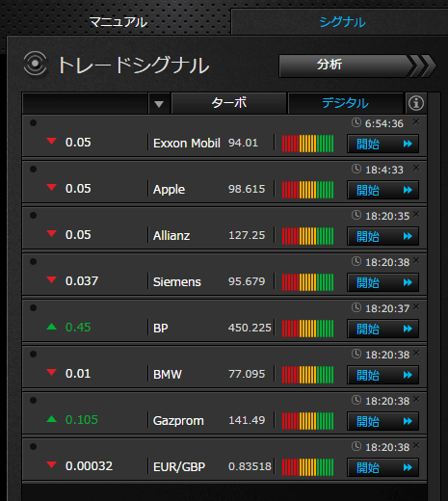Screen dimensions: 448x501
Task: Click the signal list vertical scrollbar
Action: (434, 297)
